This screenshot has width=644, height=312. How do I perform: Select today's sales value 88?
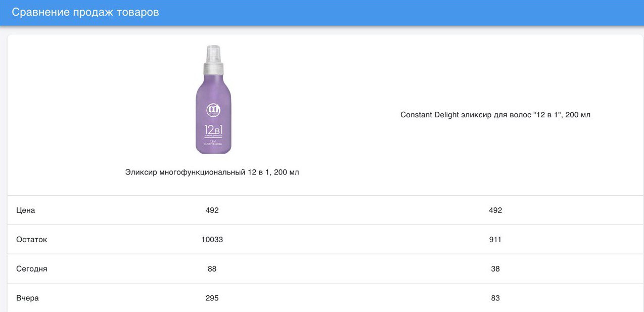(x=212, y=269)
